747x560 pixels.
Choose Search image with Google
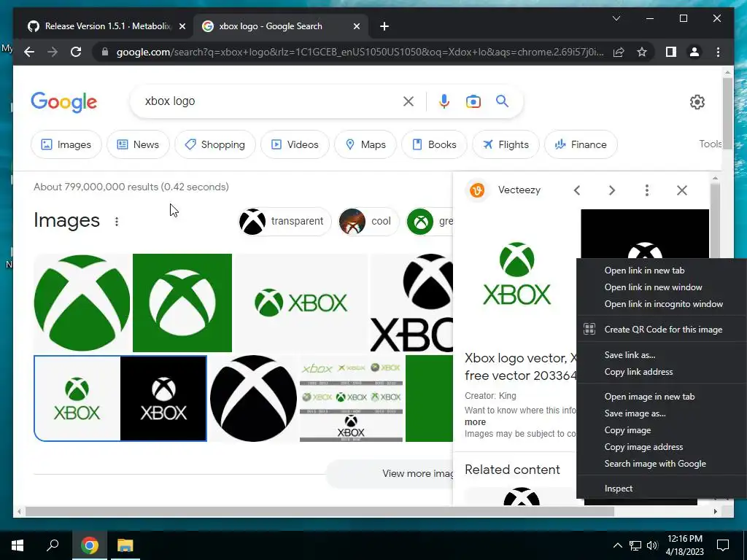pyautogui.click(x=655, y=463)
